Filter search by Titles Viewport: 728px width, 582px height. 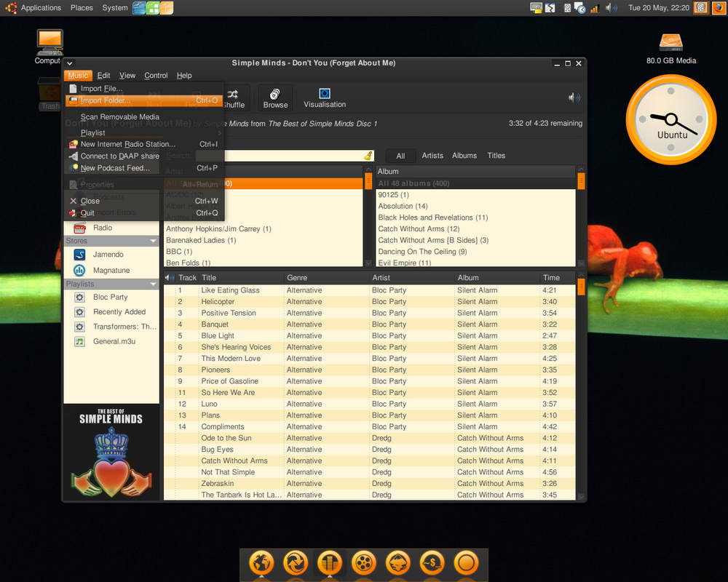coord(496,156)
